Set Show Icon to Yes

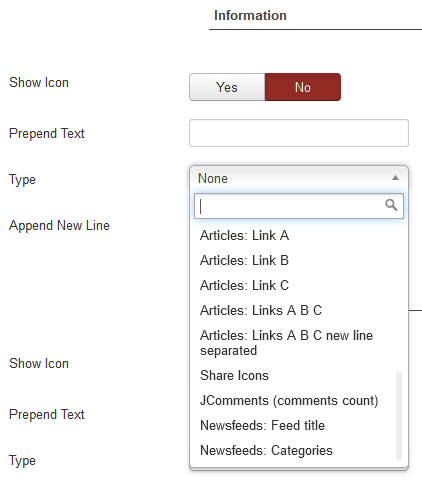coord(227,87)
